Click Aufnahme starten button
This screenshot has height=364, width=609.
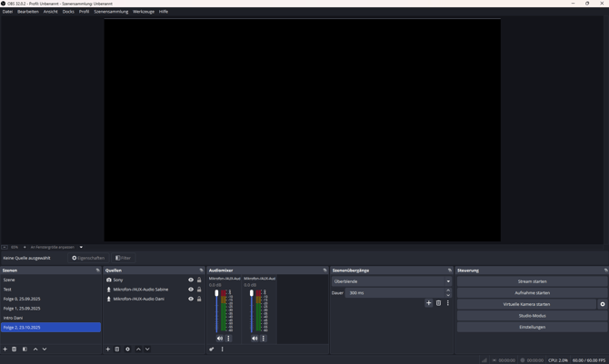coord(532,292)
